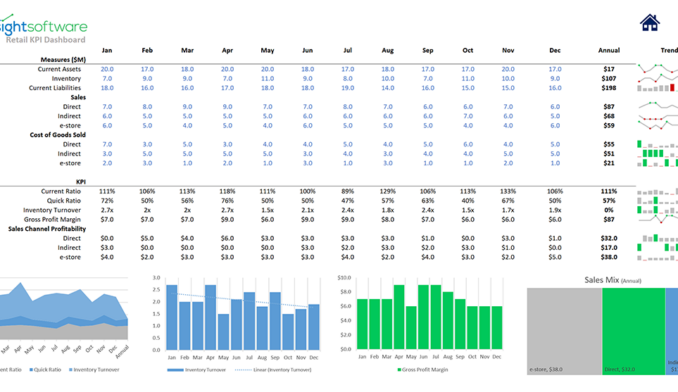
Task: Select the Jan column header
Action: pyautogui.click(x=107, y=50)
